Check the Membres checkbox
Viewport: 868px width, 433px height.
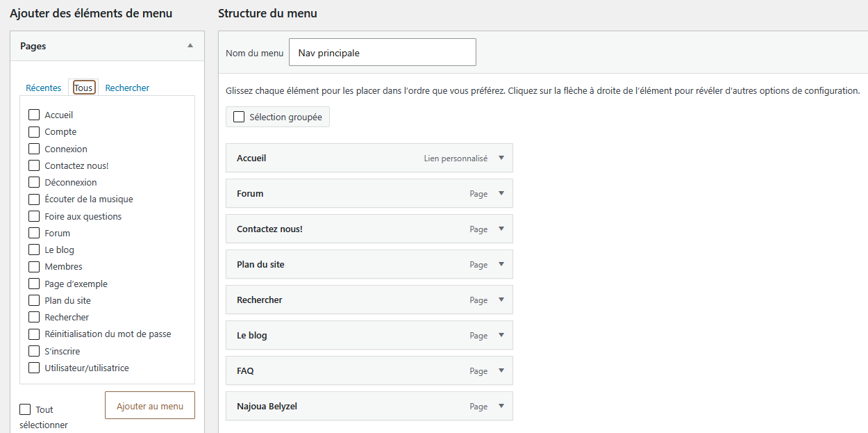tap(34, 266)
